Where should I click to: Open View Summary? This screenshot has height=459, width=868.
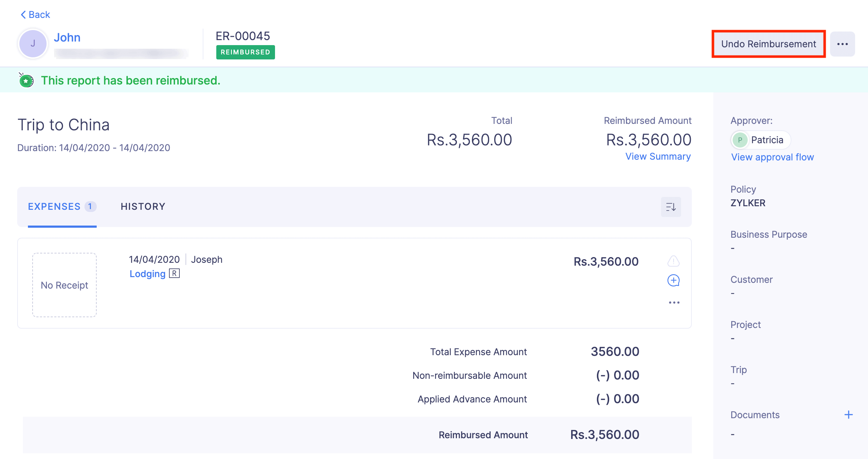(x=658, y=156)
